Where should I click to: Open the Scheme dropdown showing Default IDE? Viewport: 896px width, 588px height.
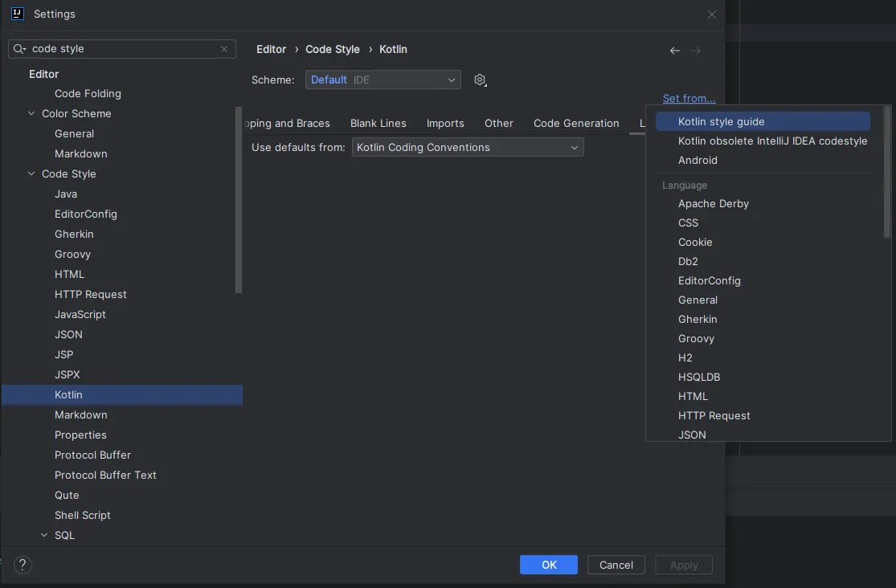(x=383, y=80)
